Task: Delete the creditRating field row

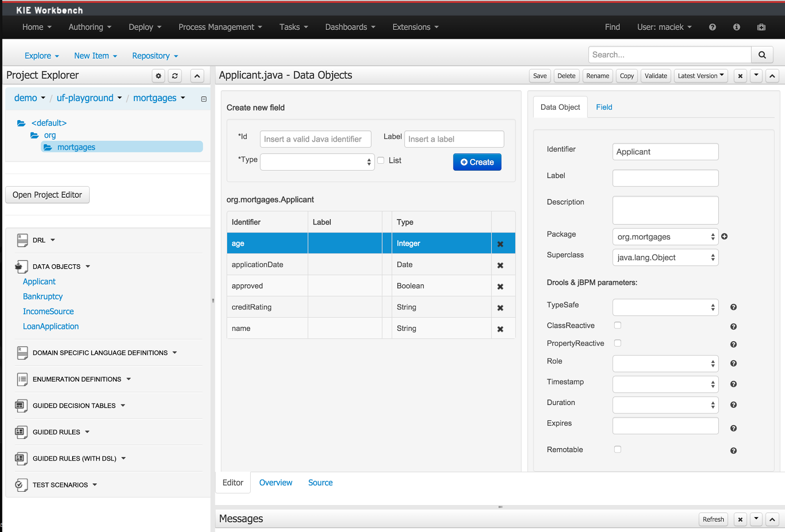Action: 500,308
